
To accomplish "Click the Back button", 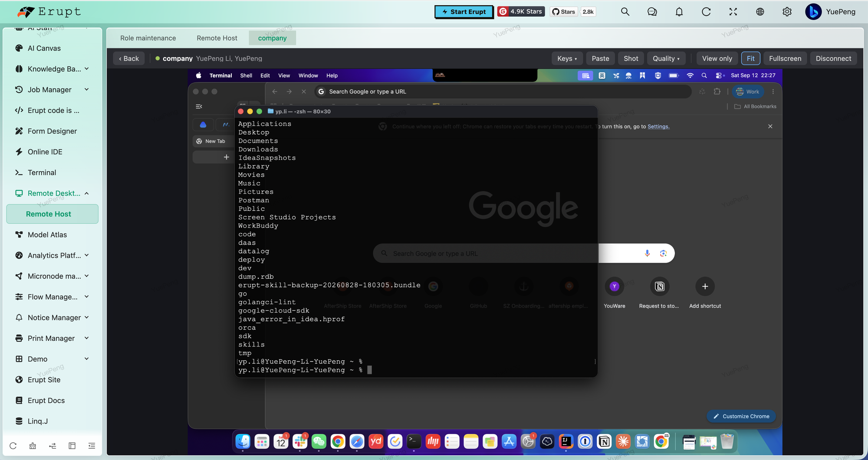I will [129, 59].
